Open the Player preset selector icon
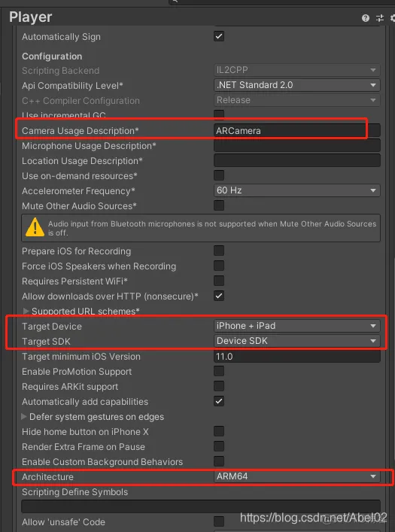395x532 pixels. coord(380,18)
